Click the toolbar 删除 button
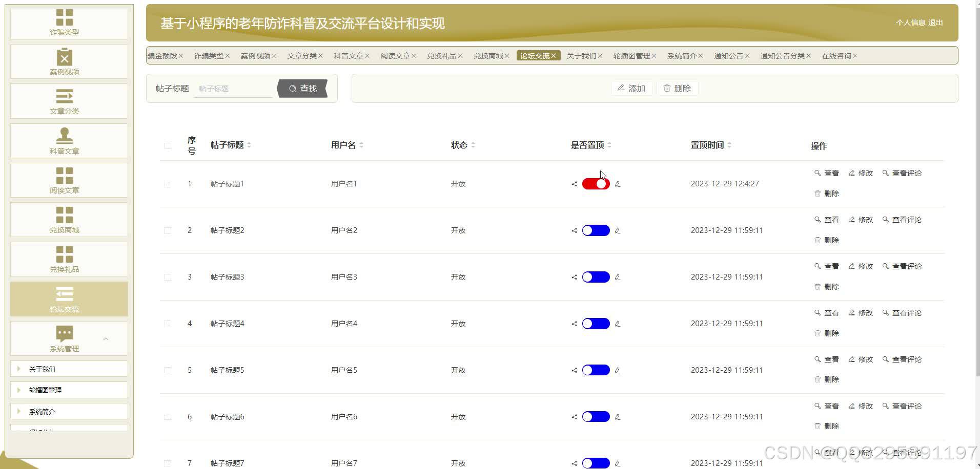 pyautogui.click(x=677, y=89)
